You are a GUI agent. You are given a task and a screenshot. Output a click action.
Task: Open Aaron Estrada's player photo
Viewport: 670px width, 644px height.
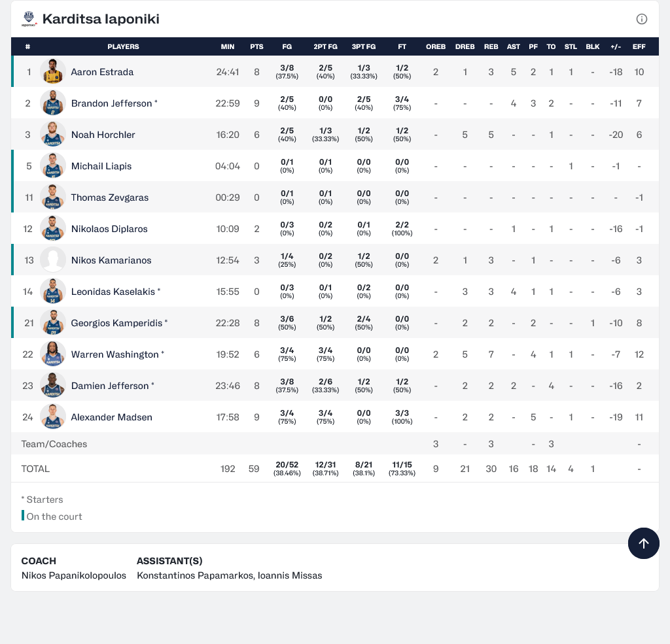click(x=53, y=72)
